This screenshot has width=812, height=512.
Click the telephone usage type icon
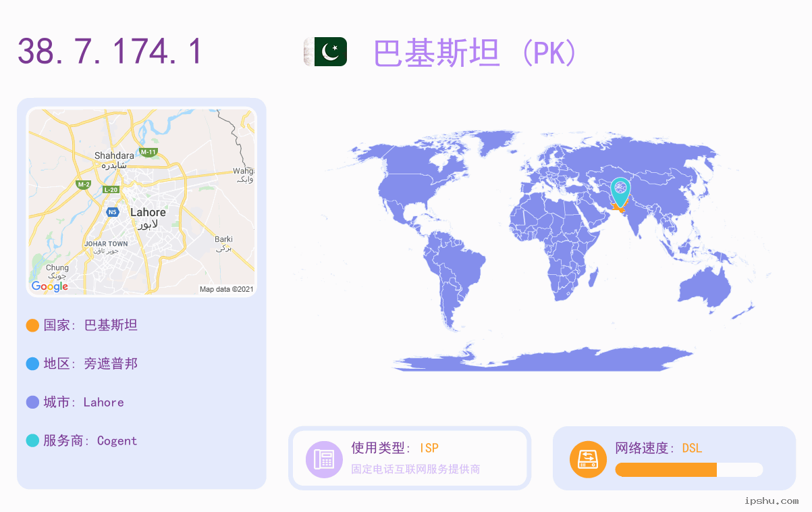point(324,459)
